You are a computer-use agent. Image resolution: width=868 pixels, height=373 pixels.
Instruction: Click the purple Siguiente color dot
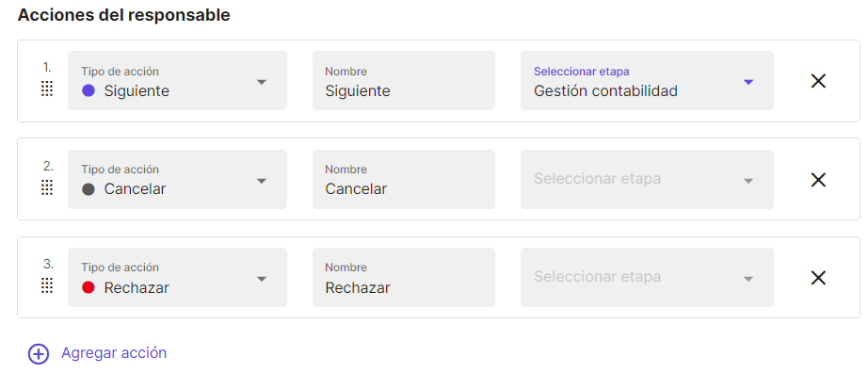coord(88,90)
